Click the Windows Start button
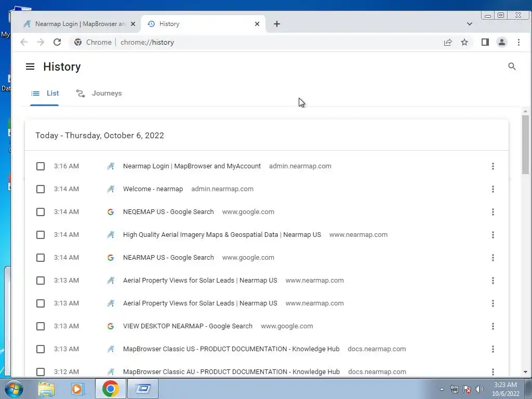This screenshot has height=399, width=532. tap(14, 389)
